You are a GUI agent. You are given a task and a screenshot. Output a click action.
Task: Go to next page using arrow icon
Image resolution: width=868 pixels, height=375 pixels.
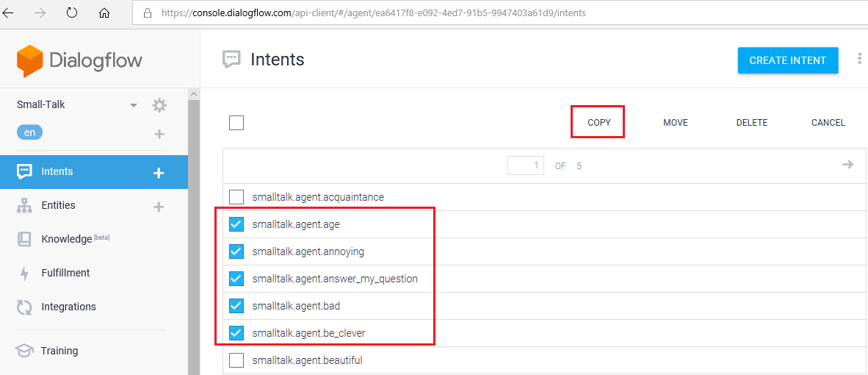(847, 165)
